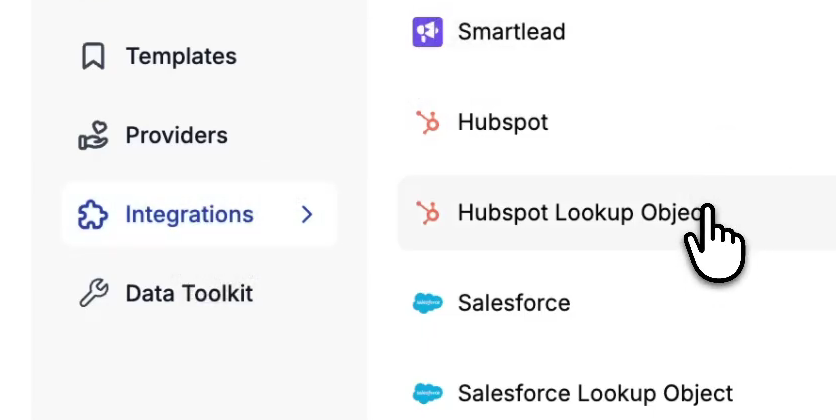This screenshot has height=420, width=836.
Task: Click the Integrations puzzle piece icon
Action: point(93,215)
